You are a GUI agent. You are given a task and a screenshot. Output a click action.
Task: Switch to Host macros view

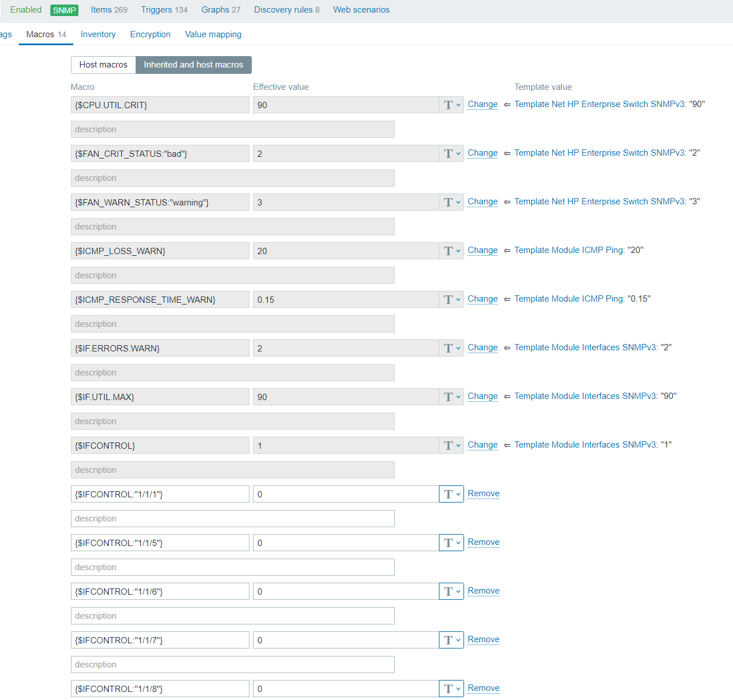tap(104, 65)
